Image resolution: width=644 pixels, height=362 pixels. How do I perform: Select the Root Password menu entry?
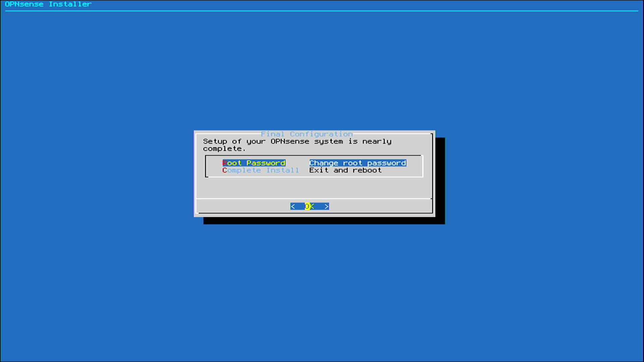tap(254, 163)
